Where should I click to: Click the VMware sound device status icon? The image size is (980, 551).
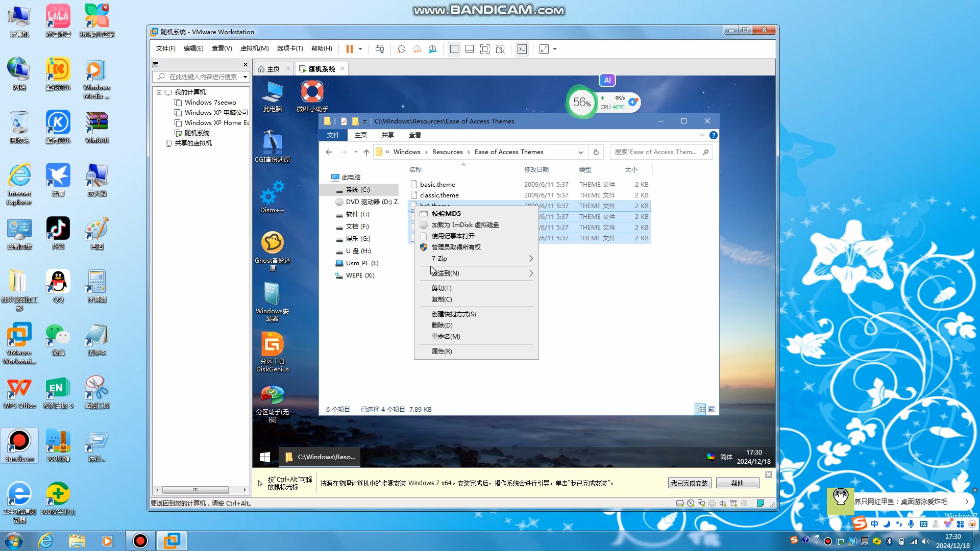tap(723, 503)
